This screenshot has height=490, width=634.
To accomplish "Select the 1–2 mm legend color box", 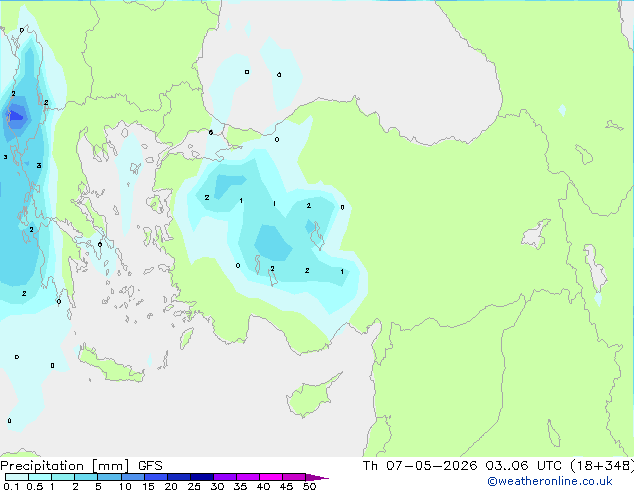I will 63,477.
